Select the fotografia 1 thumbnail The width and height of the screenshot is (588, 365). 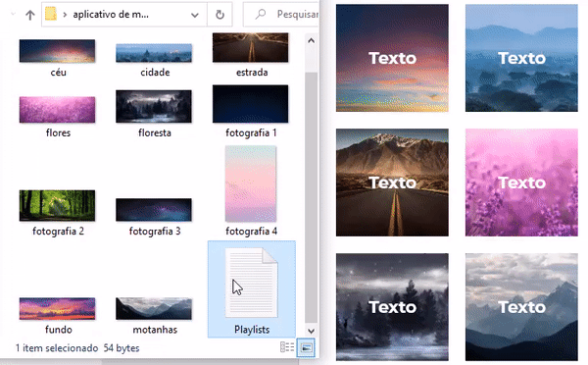pos(251,104)
